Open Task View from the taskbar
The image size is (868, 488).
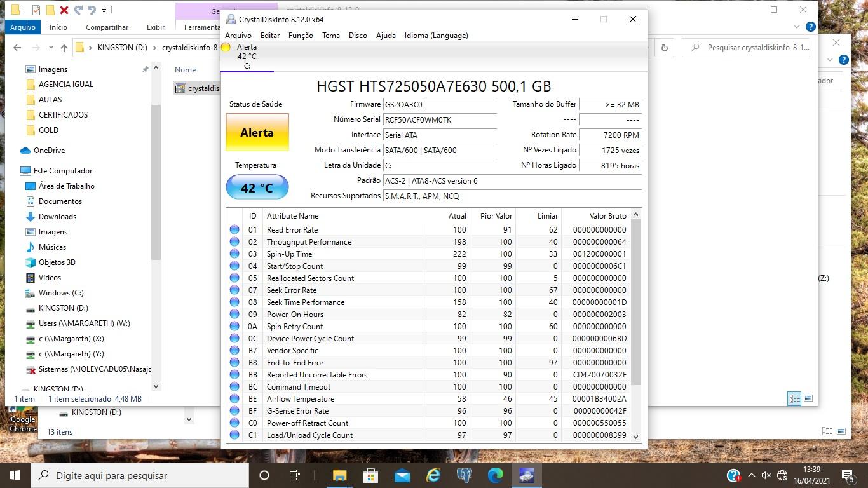pyautogui.click(x=294, y=475)
